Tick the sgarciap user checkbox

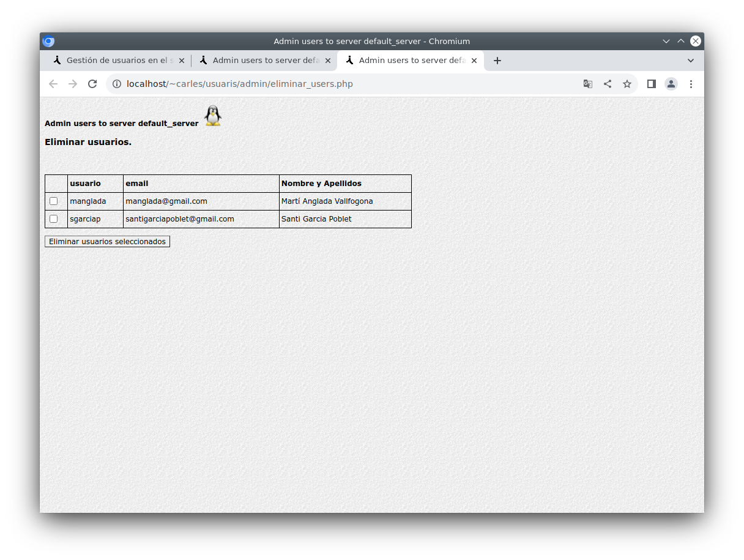click(x=54, y=218)
